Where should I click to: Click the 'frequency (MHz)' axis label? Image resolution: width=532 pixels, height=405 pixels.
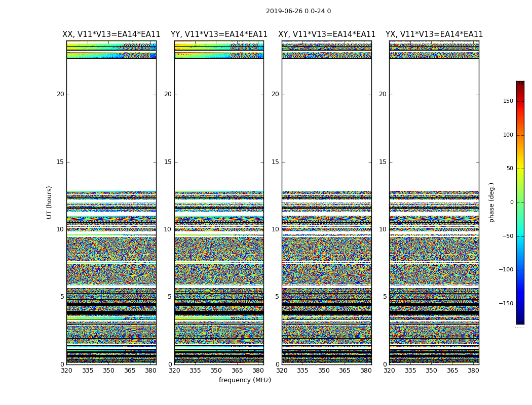click(x=245, y=380)
